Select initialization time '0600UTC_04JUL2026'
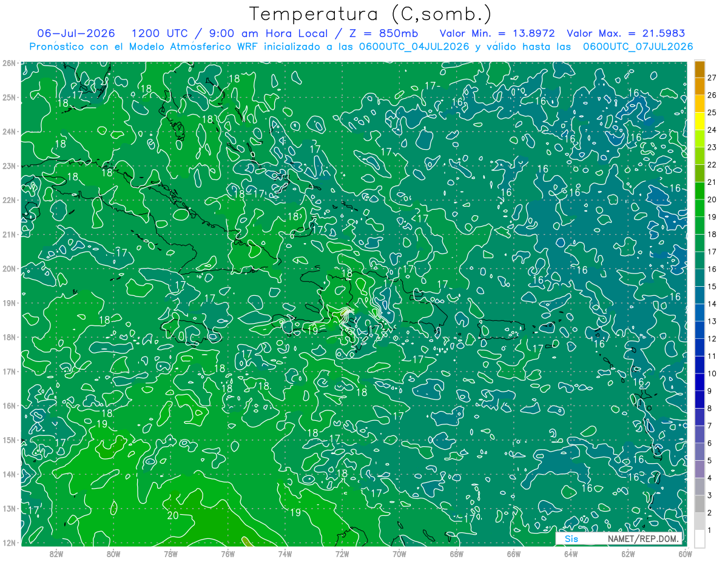This screenshot has height=562, width=728. click(414, 47)
